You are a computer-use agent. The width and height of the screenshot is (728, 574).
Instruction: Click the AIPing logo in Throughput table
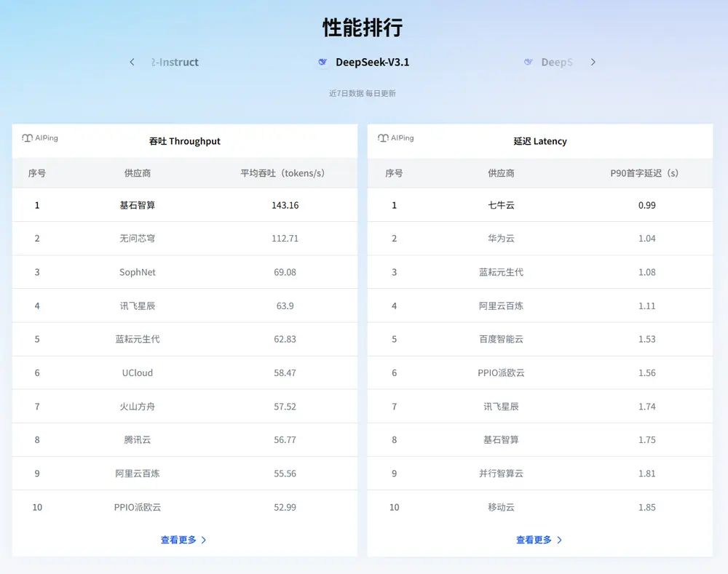pyautogui.click(x=40, y=138)
